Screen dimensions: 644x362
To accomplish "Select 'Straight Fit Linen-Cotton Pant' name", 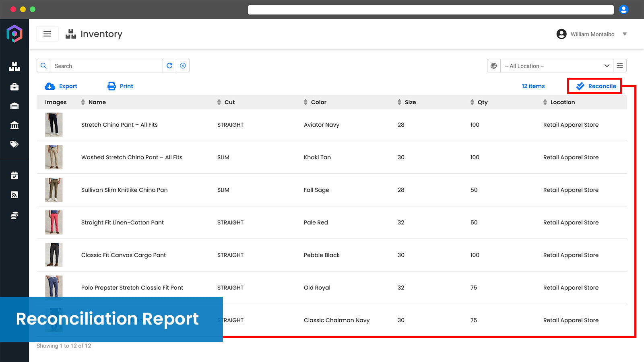I will point(122,222).
